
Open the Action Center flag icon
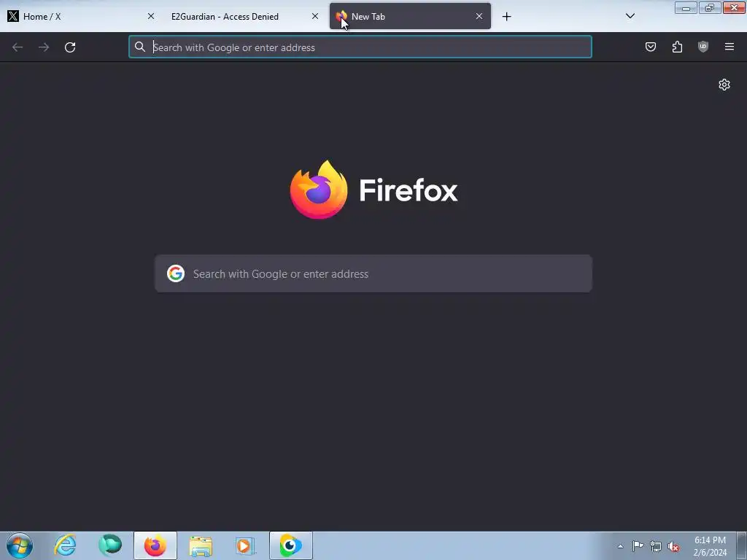[638, 546]
